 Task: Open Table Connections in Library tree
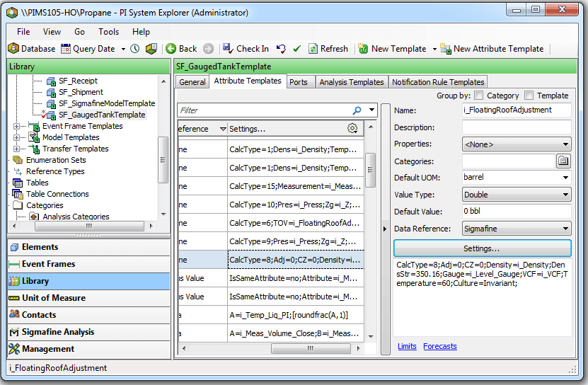click(x=57, y=194)
